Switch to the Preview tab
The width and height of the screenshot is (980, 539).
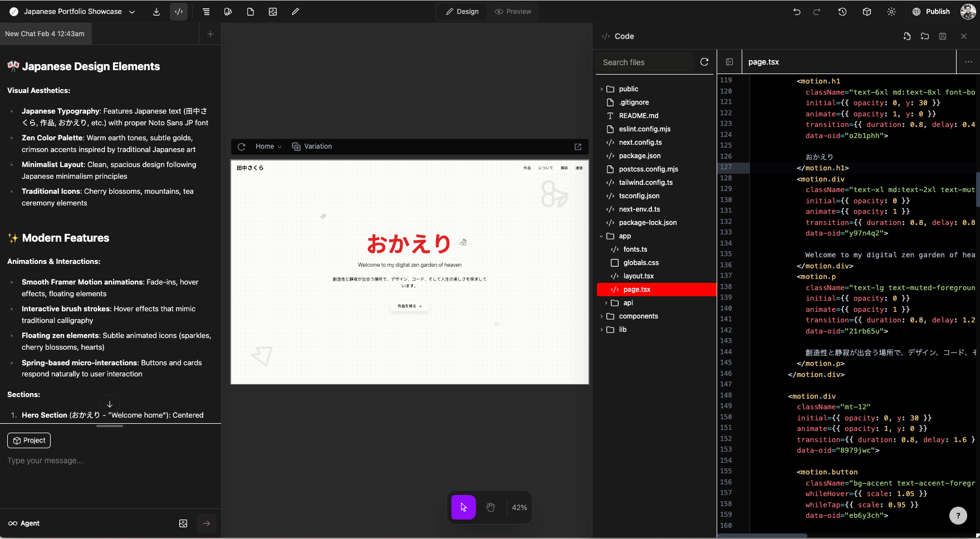tap(513, 12)
